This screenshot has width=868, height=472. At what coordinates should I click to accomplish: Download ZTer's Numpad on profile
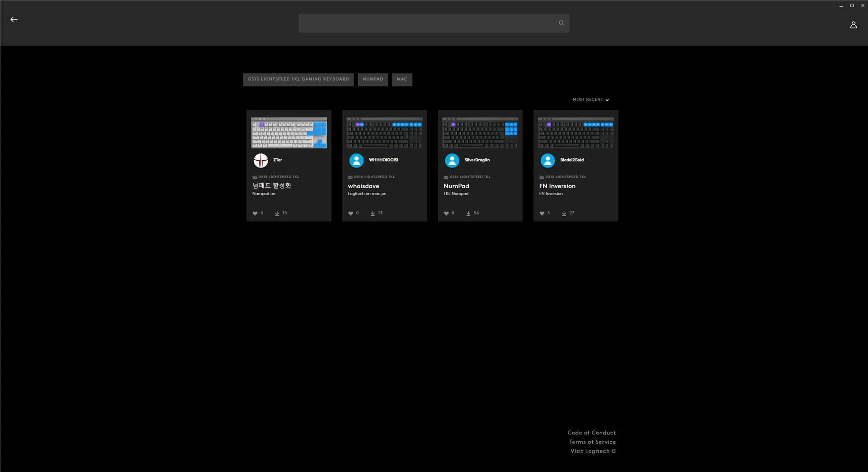coord(277,213)
